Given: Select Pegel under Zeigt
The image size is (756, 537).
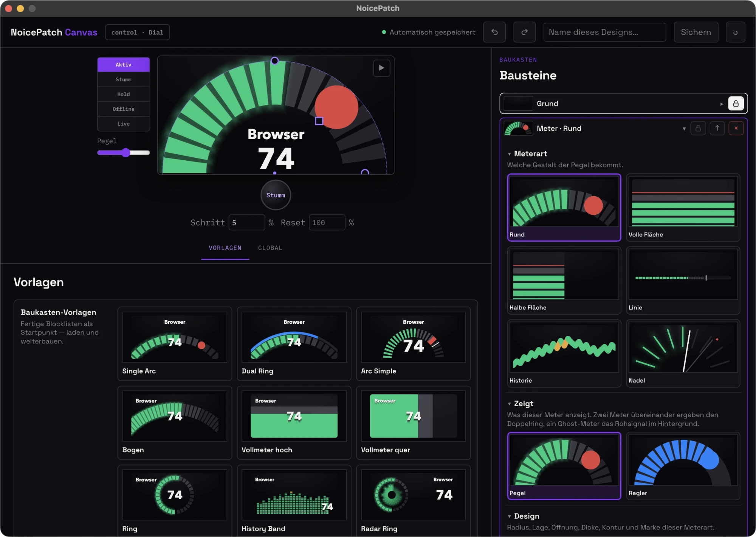Looking at the screenshot, I should [x=564, y=466].
